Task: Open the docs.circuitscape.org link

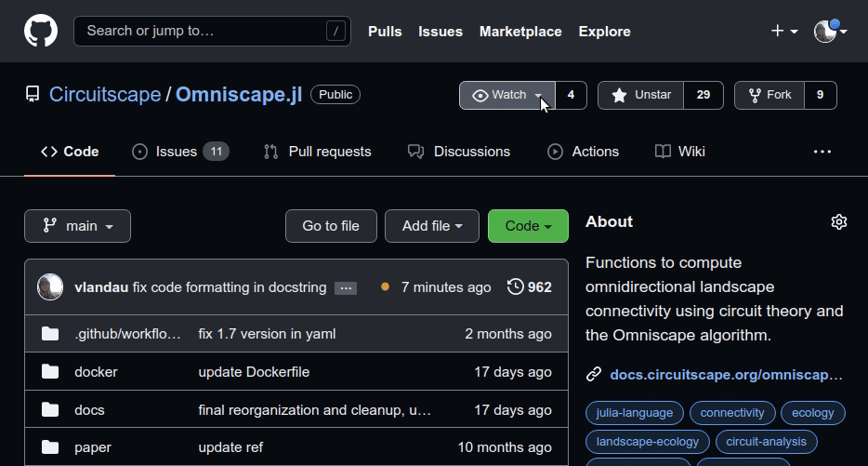Action: pos(725,375)
